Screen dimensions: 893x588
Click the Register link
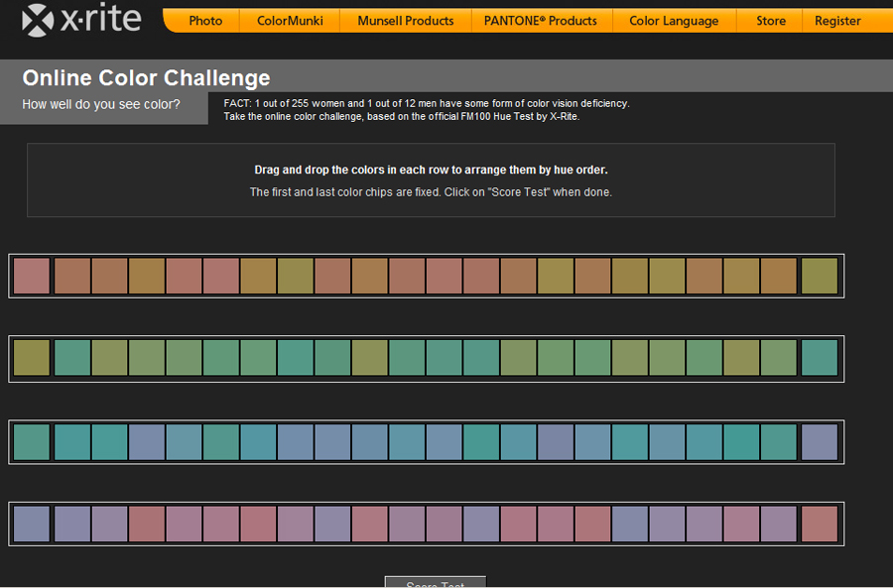tap(837, 21)
